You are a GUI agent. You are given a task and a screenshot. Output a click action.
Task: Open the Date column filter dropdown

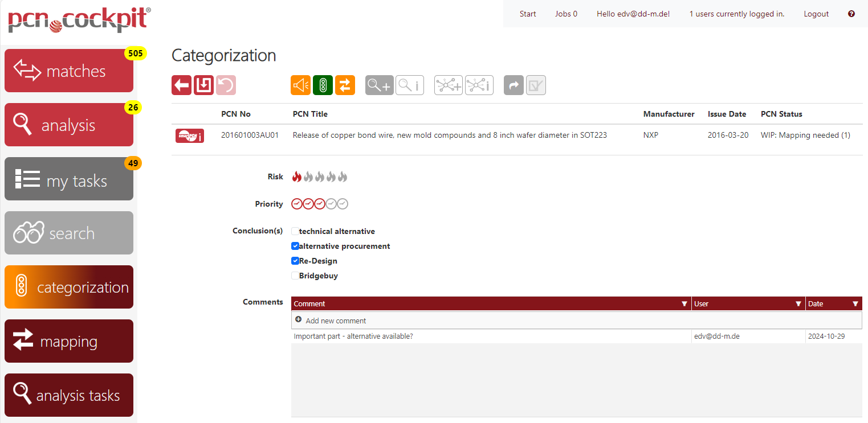pos(855,304)
